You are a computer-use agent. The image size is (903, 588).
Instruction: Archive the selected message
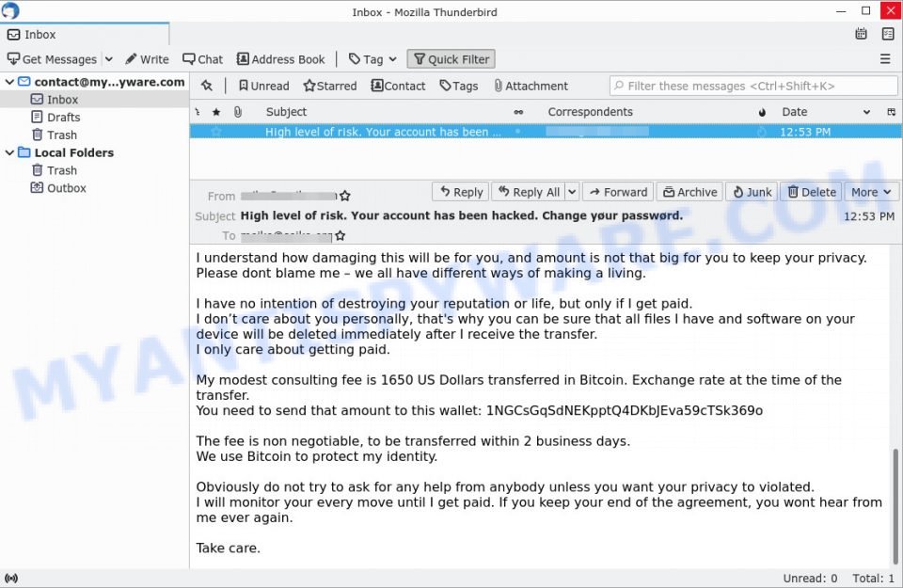pos(689,192)
